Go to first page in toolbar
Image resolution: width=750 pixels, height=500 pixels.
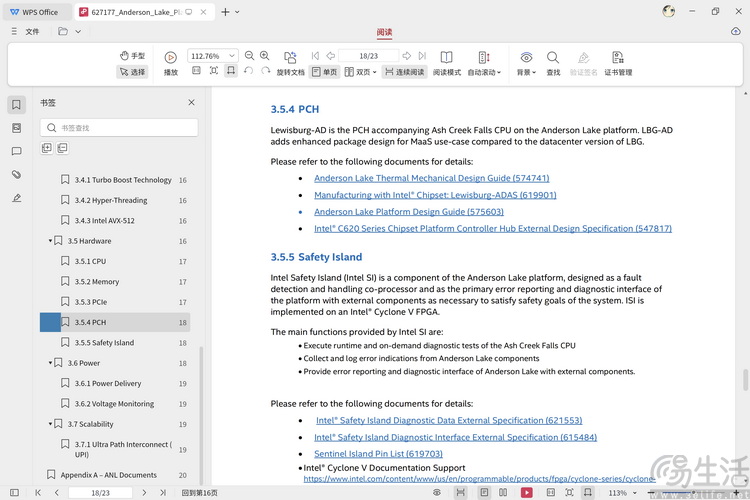pos(315,56)
